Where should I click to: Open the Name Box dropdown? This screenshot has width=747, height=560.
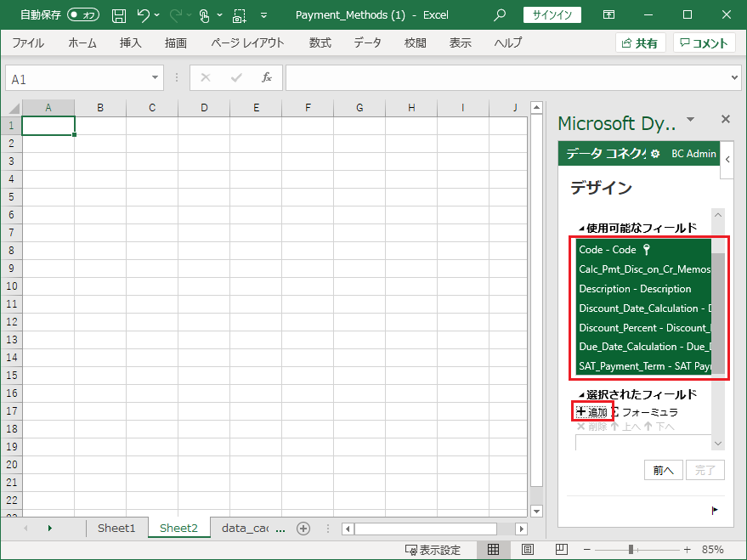click(x=155, y=77)
